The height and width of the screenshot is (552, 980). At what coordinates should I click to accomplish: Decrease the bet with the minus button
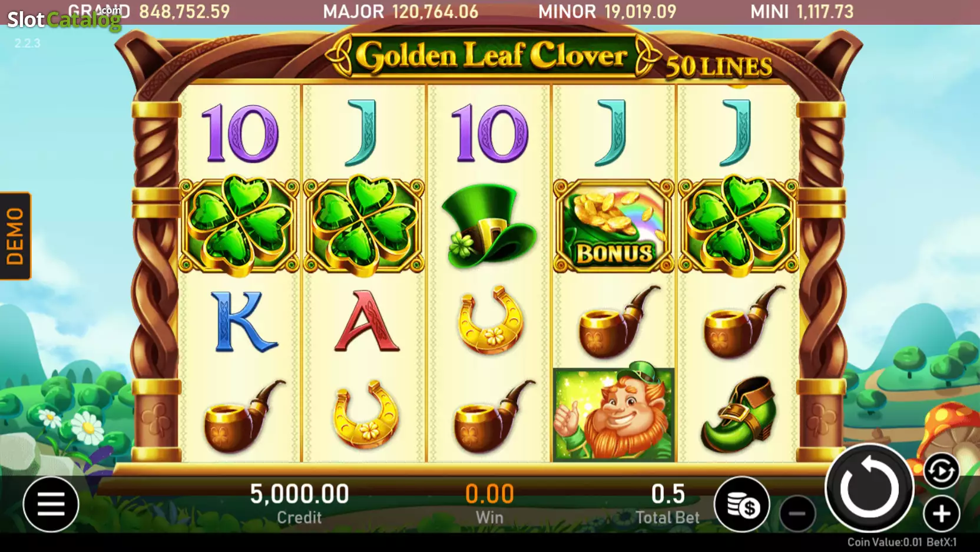(x=797, y=514)
